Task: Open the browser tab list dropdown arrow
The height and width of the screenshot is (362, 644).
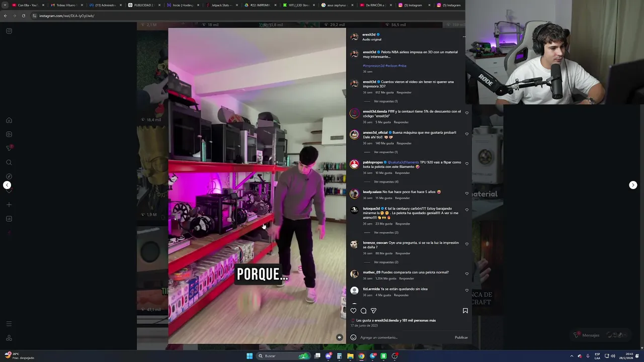Action: click(5, 5)
